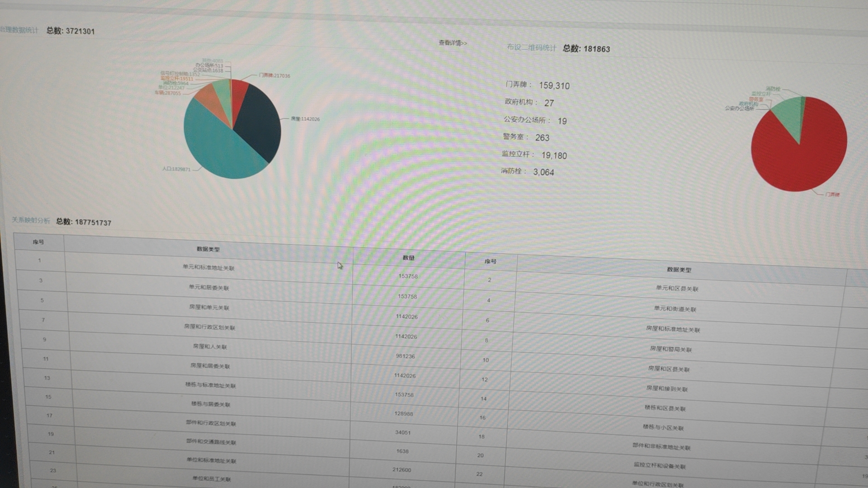Select the 楼栋与小区关联 row

pyautogui.click(x=663, y=427)
